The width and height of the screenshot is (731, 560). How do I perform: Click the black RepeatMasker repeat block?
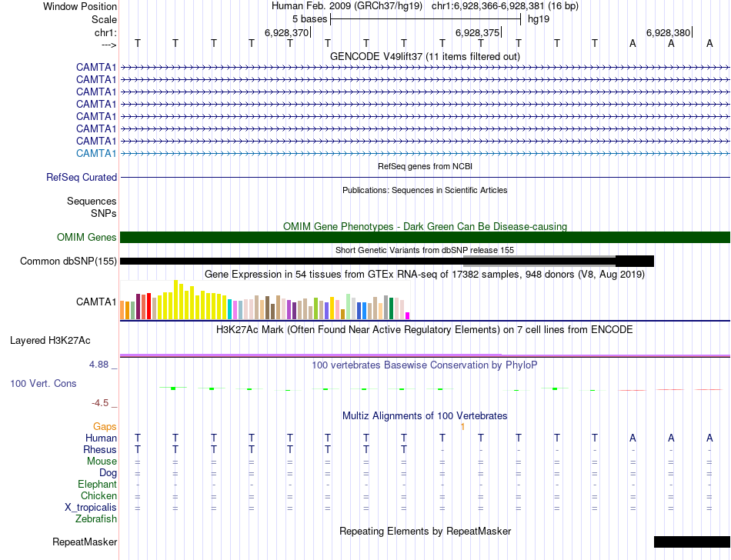click(692, 542)
